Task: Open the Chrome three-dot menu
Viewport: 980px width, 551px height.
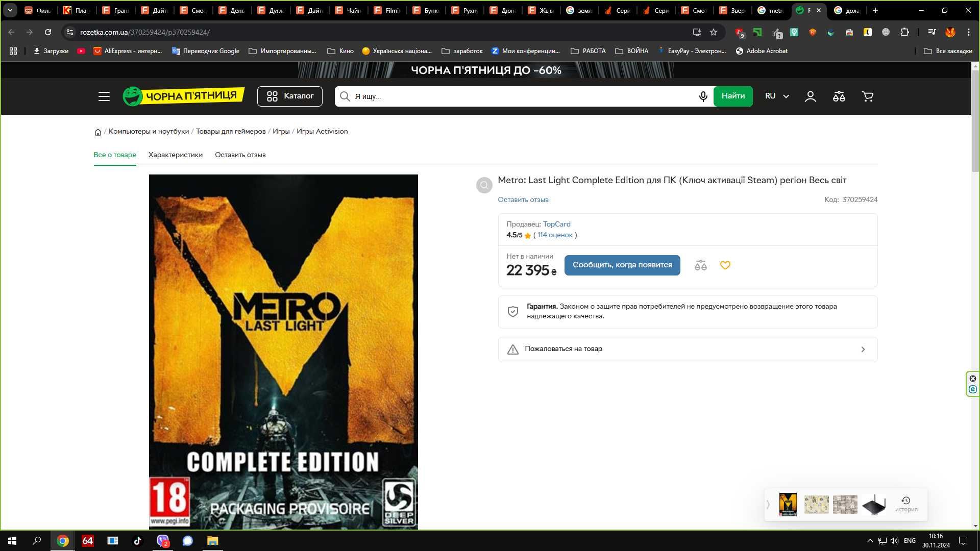Action: [969, 32]
